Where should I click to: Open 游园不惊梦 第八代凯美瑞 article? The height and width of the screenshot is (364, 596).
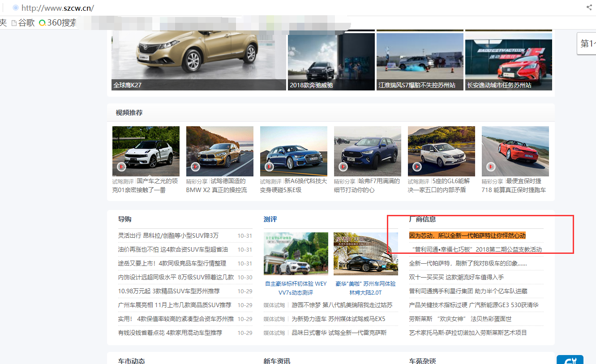click(342, 305)
